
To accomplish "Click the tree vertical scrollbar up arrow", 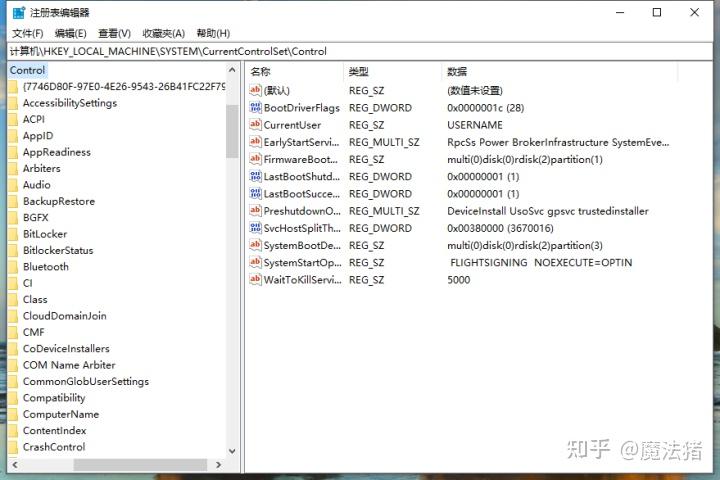I will [232, 70].
